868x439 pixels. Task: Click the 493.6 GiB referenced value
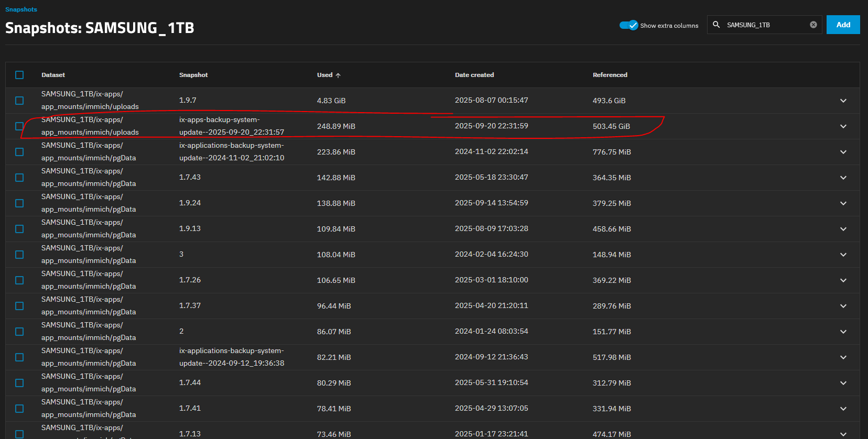tap(609, 101)
